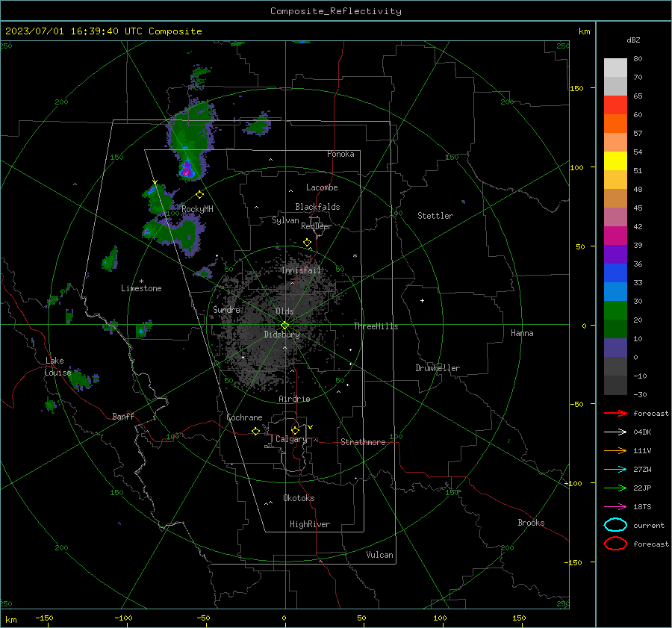Click the yellow diamond marker below RedDeer

[x=307, y=243]
